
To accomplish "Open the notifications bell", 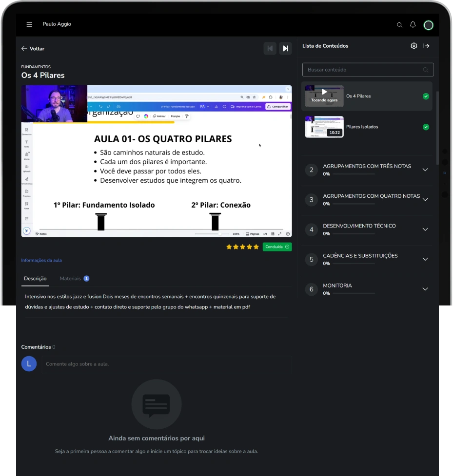I will [x=413, y=24].
